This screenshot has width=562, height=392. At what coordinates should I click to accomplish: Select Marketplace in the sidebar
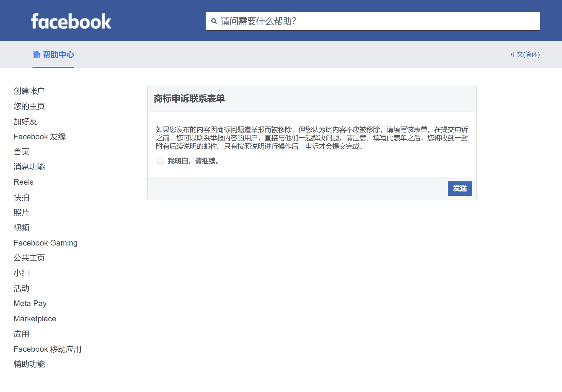pyautogui.click(x=35, y=319)
